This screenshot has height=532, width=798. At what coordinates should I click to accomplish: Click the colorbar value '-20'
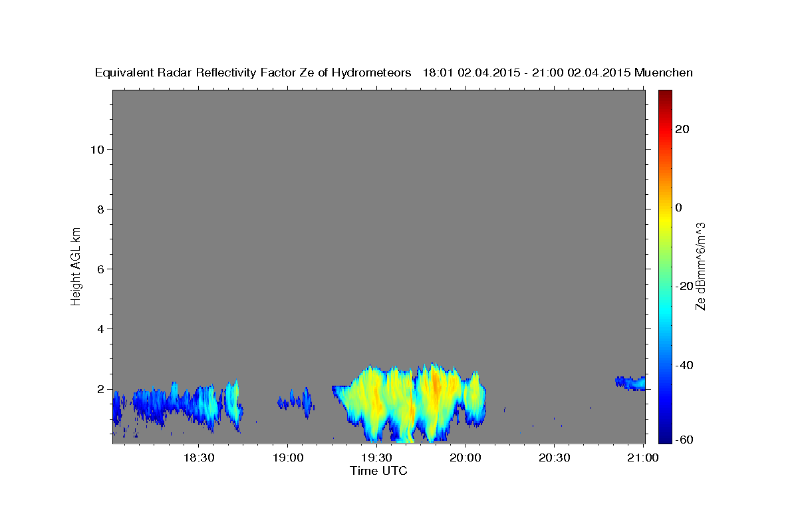pyautogui.click(x=685, y=286)
